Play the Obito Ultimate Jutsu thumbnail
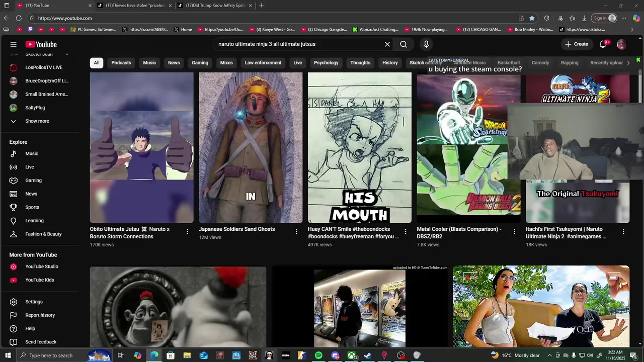The height and width of the screenshot is (362, 644). pyautogui.click(x=141, y=148)
